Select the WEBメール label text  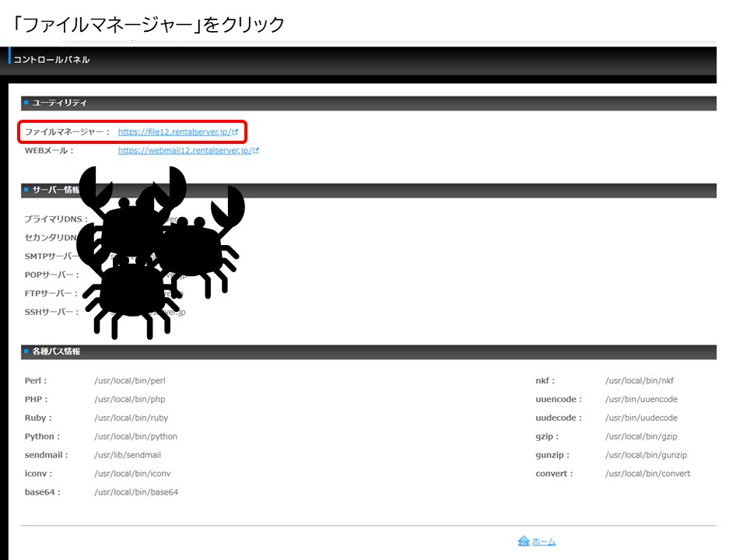click(49, 150)
